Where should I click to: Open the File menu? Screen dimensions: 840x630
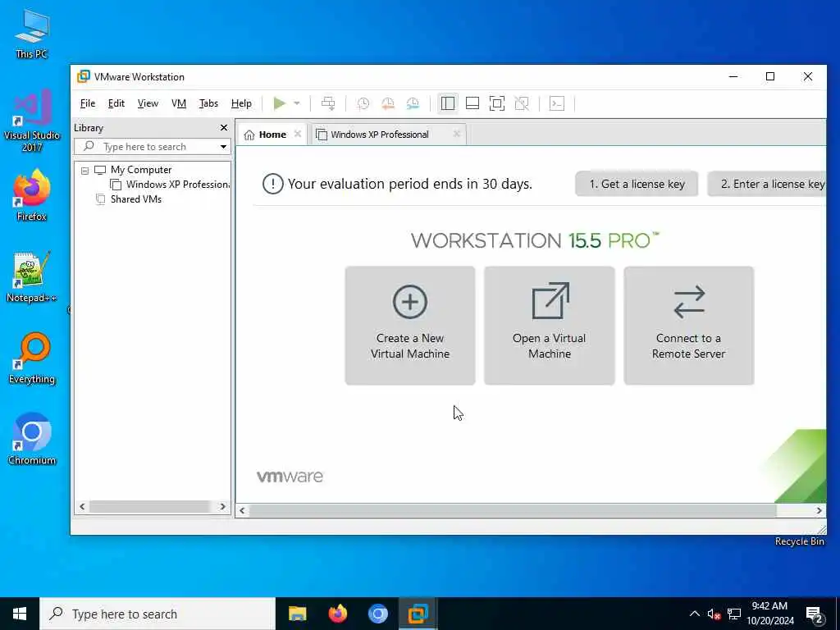click(87, 103)
